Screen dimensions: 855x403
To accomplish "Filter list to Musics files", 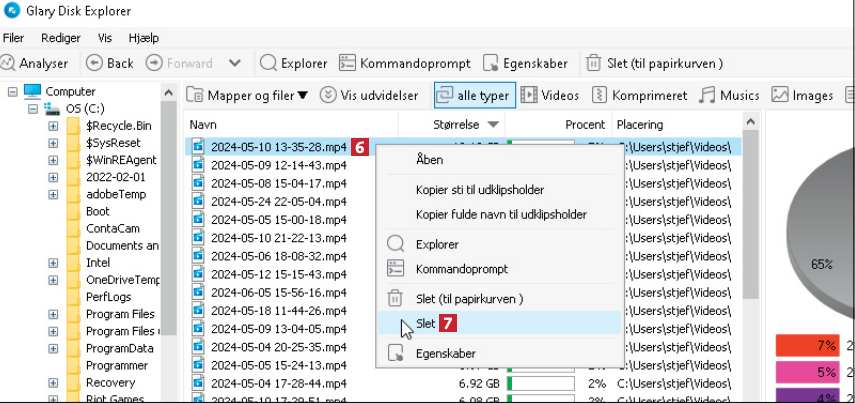I will coord(708,95).
